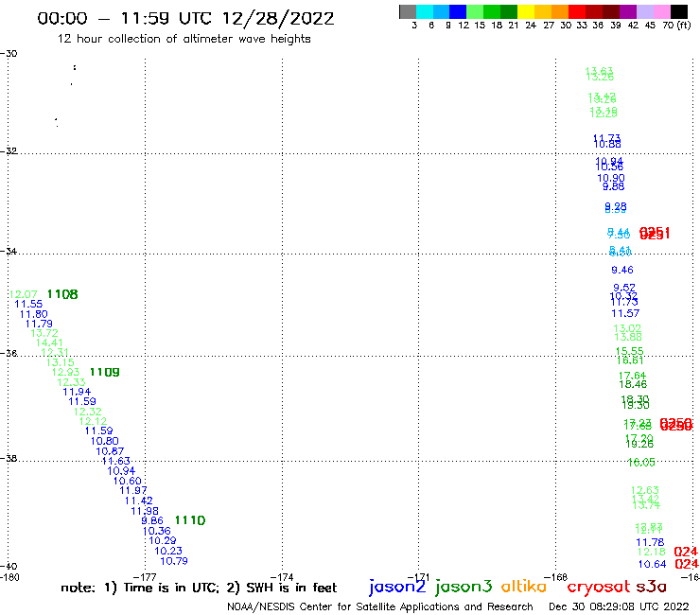The image size is (700, 615).
Task: Click the wave height value '10.23'
Action: tap(168, 551)
